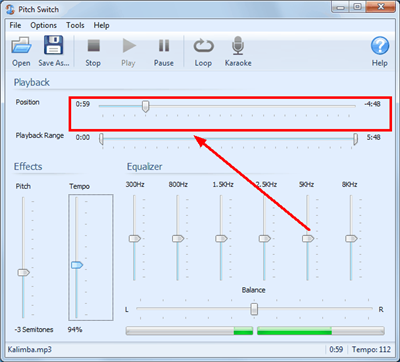Open the File menu

pos(15,25)
